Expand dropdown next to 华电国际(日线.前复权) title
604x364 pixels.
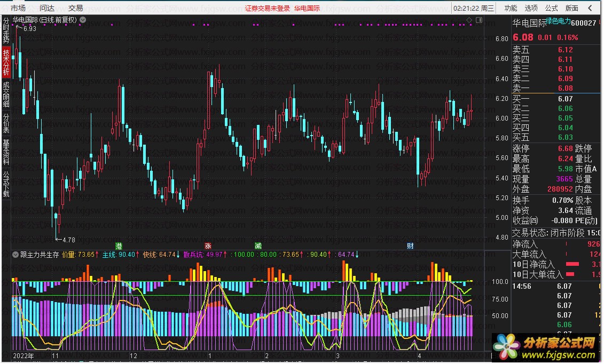[83, 20]
